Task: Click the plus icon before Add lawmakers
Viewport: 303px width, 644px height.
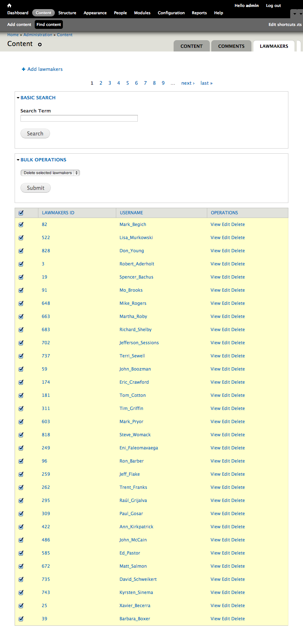Action: tap(24, 69)
